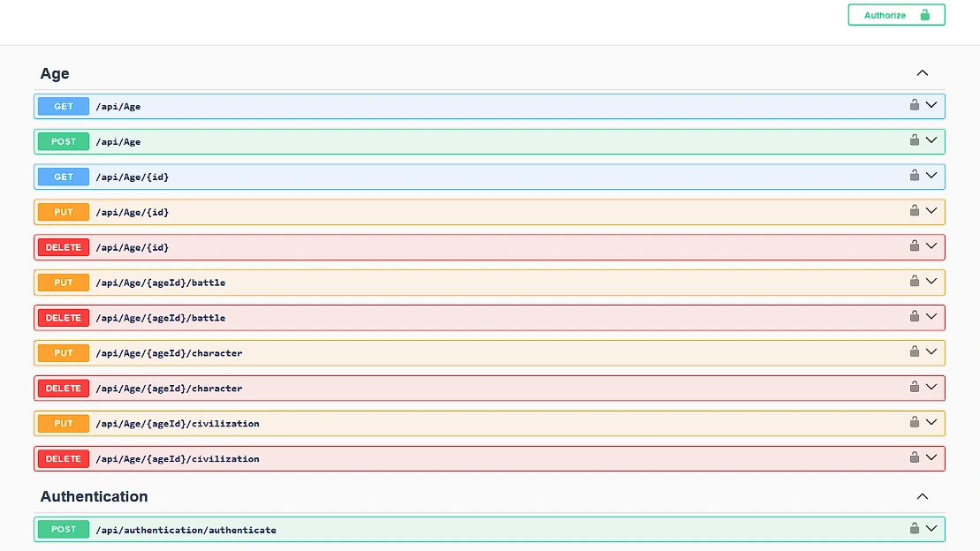Viewport: 980px width, 551px height.
Task: Open the /api/Age/{ageId}/character PUT path
Action: click(x=169, y=353)
